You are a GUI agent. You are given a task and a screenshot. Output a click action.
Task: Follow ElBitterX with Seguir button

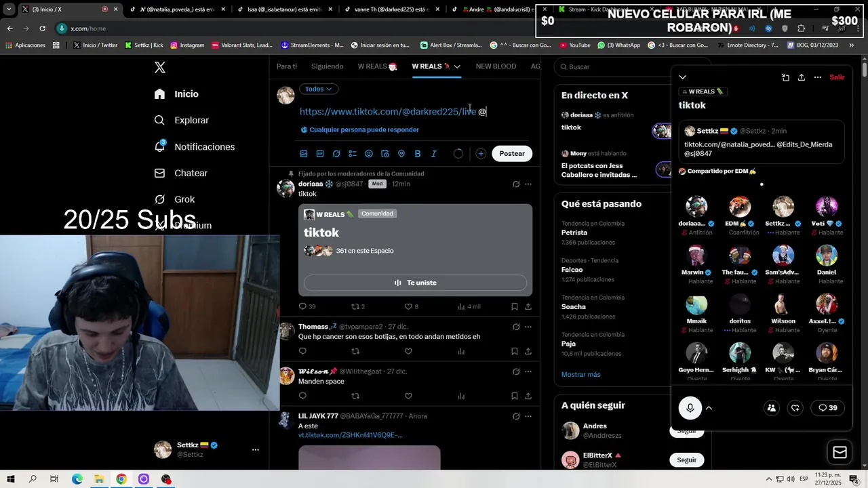686,460
